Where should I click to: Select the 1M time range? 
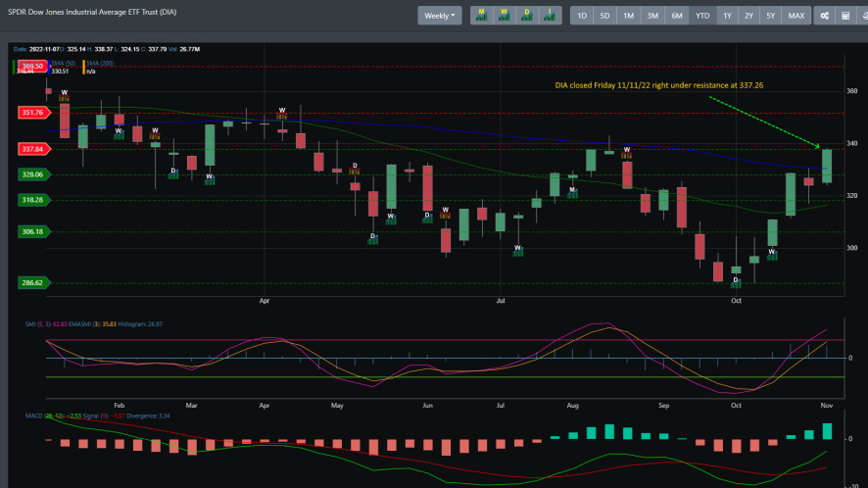[x=628, y=16]
